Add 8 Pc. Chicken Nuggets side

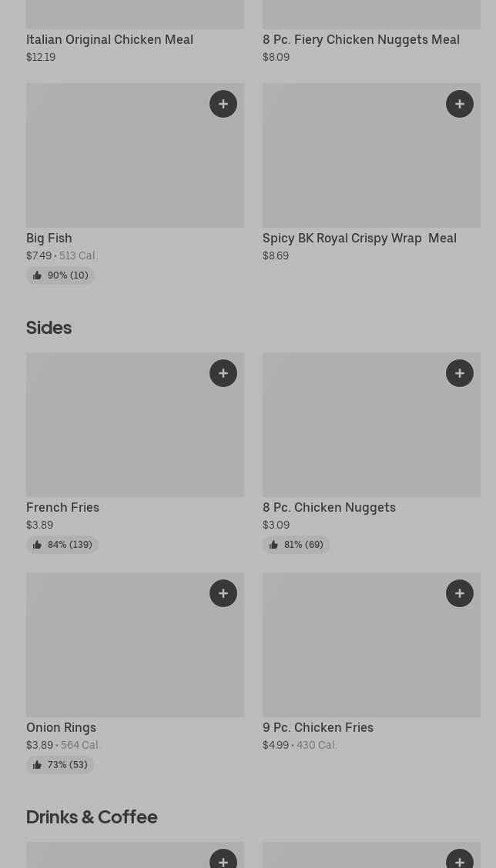460,373
